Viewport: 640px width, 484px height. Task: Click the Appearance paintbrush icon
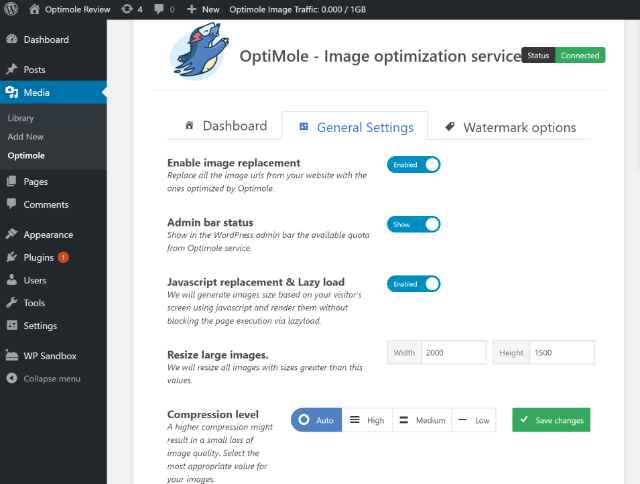pyautogui.click(x=12, y=234)
